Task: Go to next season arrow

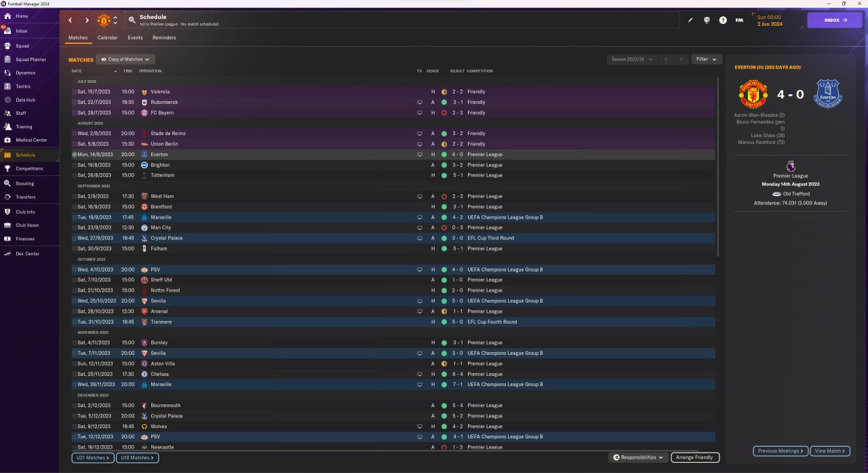Action: 682,60
